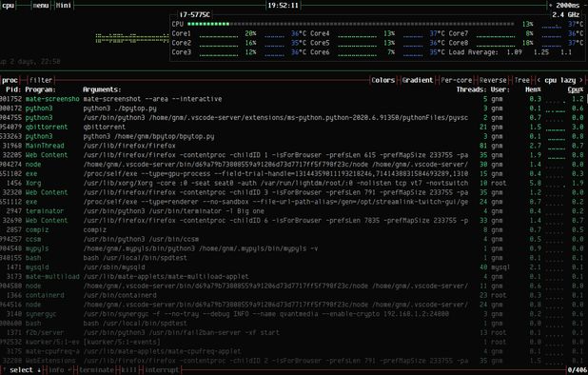Toggle process Tree view
Viewport: 588px width, 375px height.
[x=522, y=80]
